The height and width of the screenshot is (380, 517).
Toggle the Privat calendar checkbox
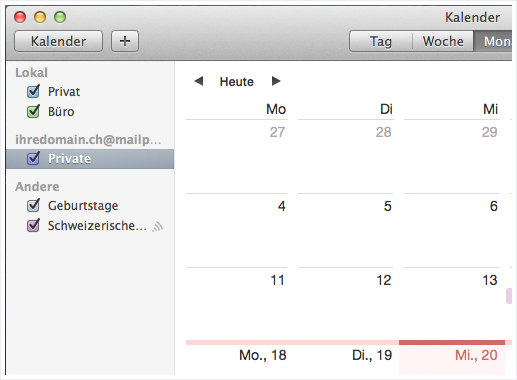[33, 91]
